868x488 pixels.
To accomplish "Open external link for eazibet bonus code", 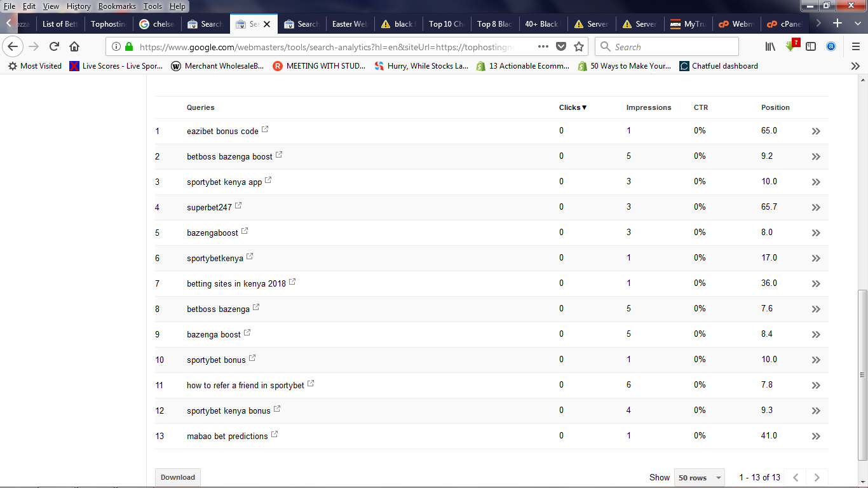I will click(x=265, y=130).
